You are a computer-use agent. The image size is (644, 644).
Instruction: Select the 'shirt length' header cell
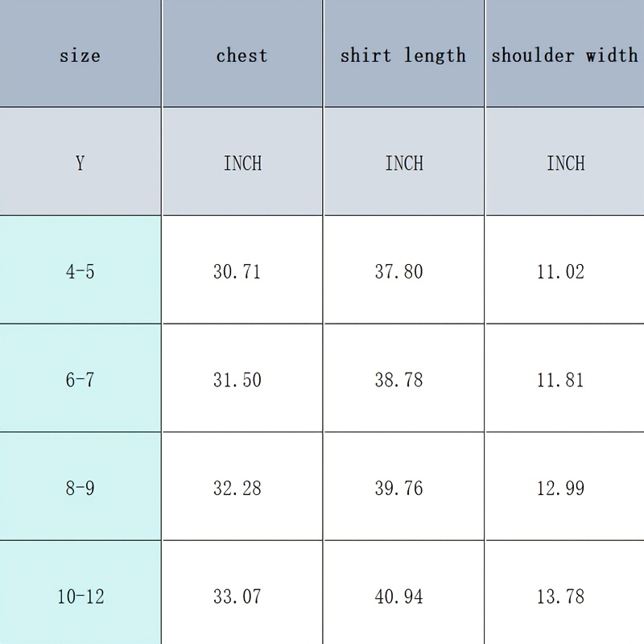pos(404,53)
